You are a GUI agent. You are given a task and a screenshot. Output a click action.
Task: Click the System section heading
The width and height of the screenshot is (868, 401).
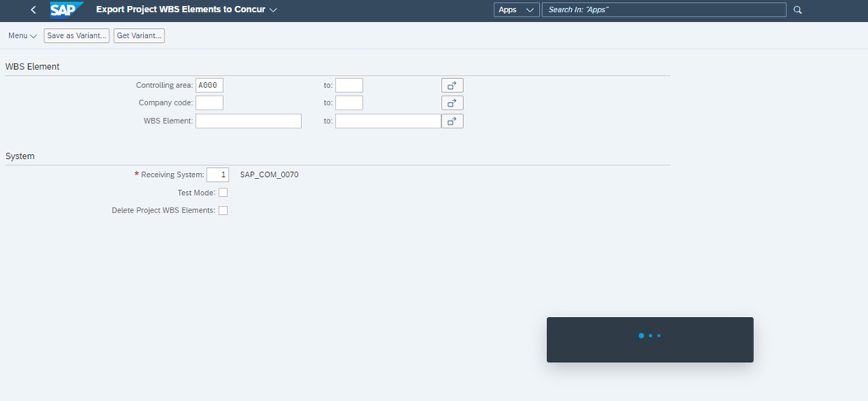(x=20, y=156)
